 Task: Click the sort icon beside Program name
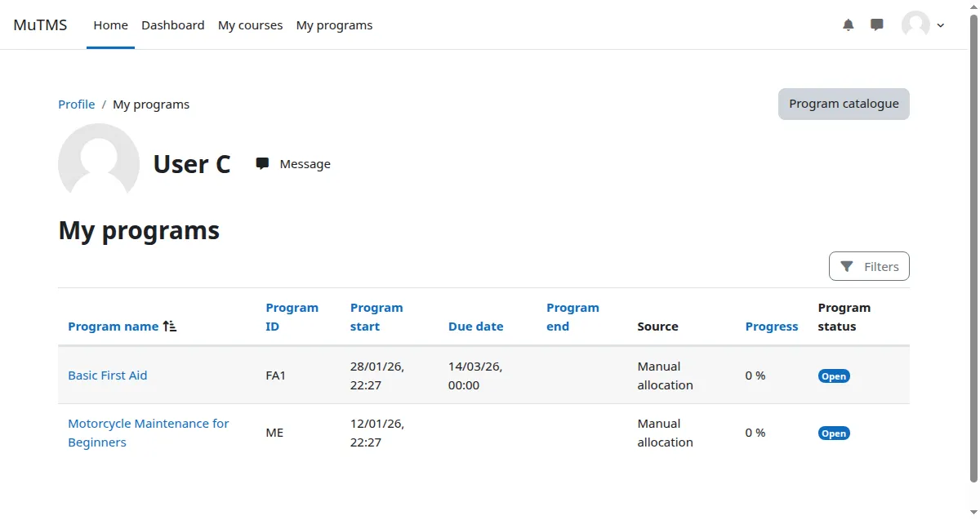point(169,325)
